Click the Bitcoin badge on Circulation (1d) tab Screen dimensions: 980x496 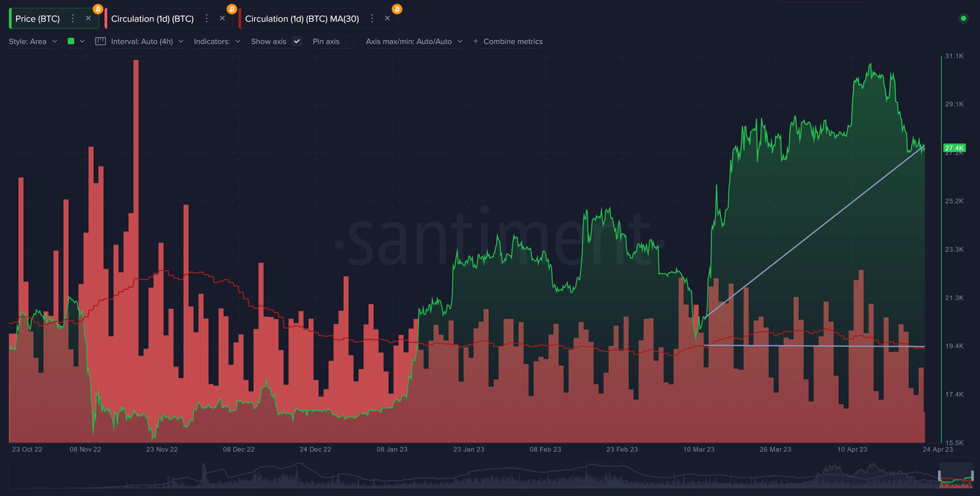pyautogui.click(x=231, y=9)
